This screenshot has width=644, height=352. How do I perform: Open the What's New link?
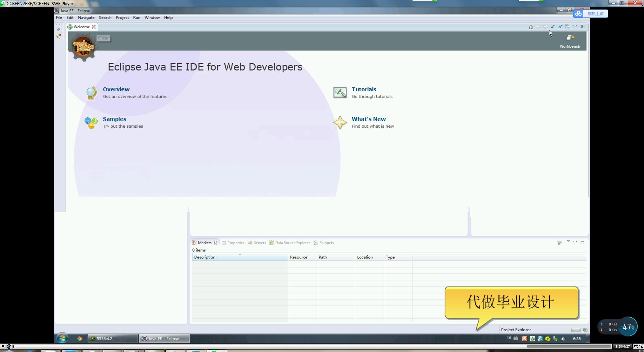pos(369,119)
